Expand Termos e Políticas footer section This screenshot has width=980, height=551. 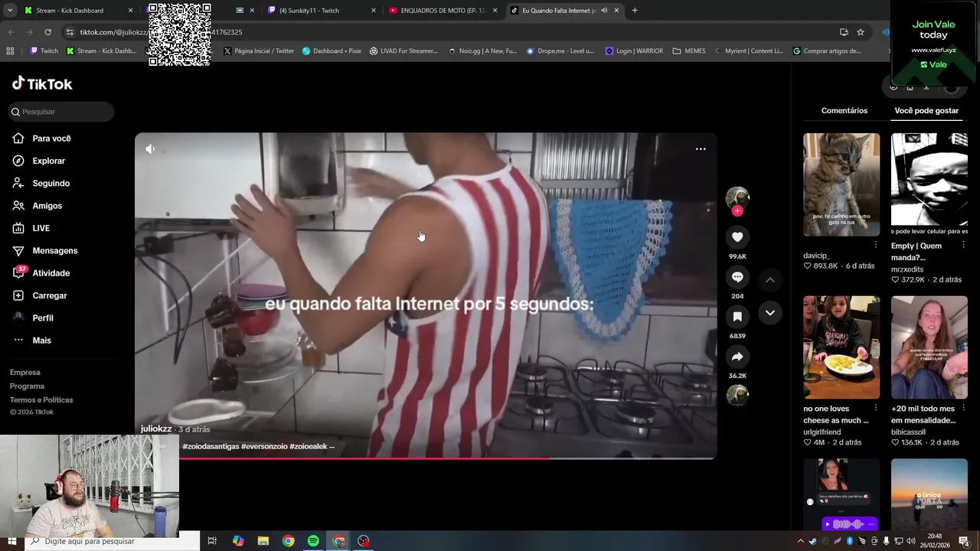(x=41, y=400)
